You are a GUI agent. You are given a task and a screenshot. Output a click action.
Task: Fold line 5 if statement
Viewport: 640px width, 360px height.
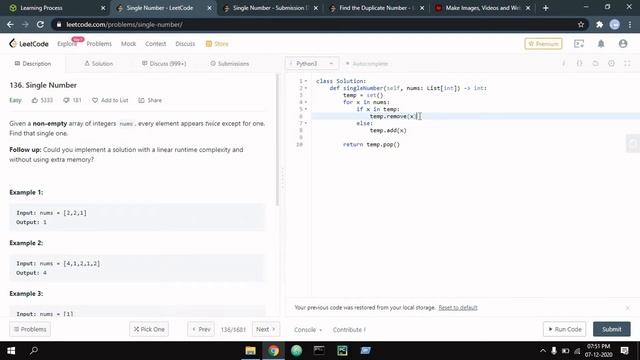point(306,109)
